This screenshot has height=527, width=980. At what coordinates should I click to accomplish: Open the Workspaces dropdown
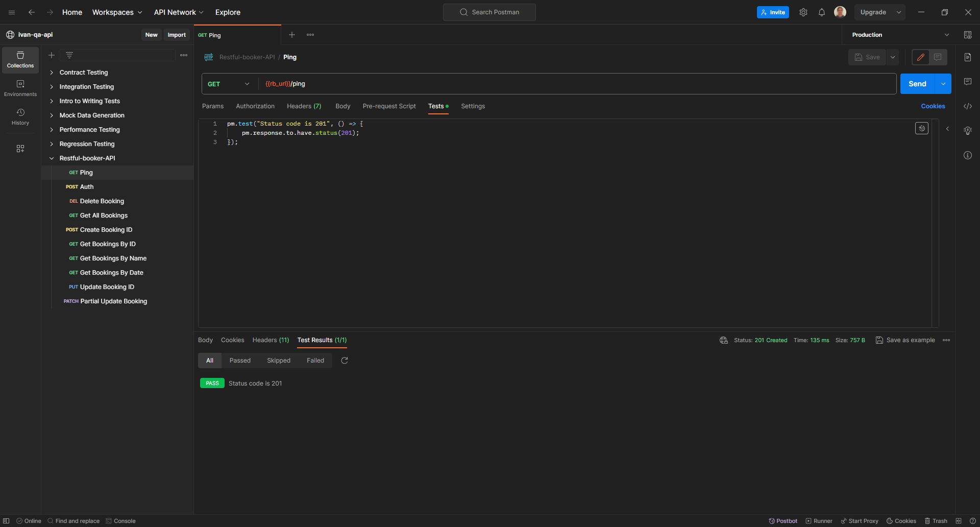(x=117, y=12)
